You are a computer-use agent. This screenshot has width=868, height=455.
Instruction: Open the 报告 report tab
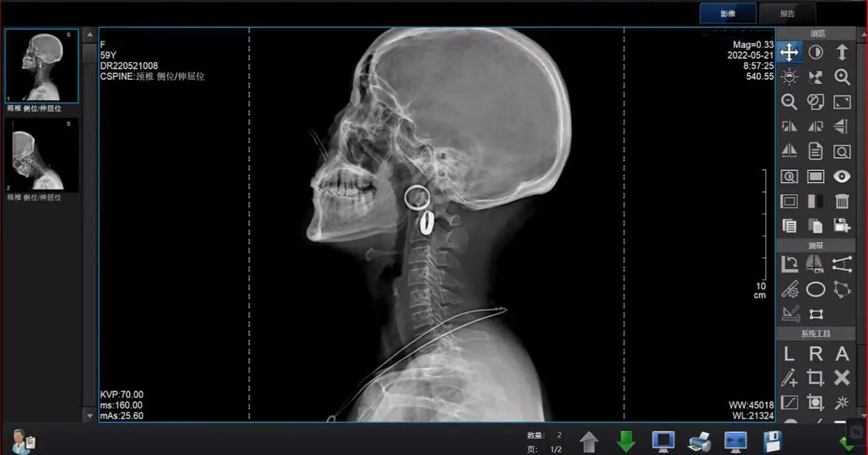pos(787,13)
